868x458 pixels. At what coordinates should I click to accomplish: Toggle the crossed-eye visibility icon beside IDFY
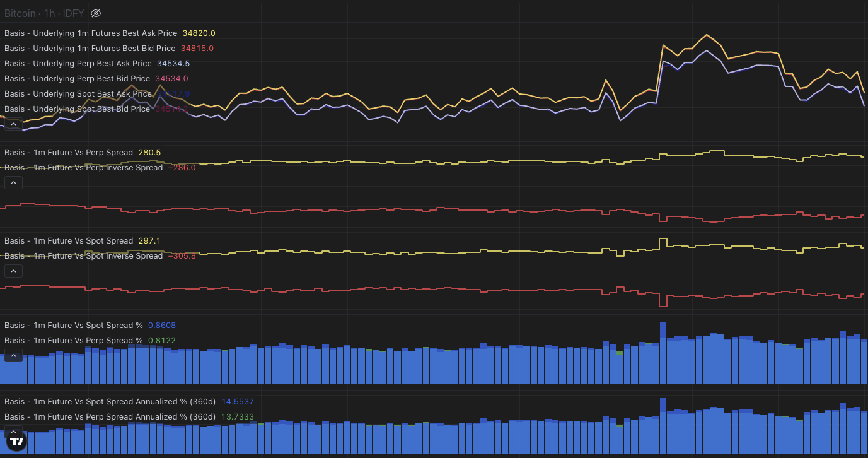(96, 13)
